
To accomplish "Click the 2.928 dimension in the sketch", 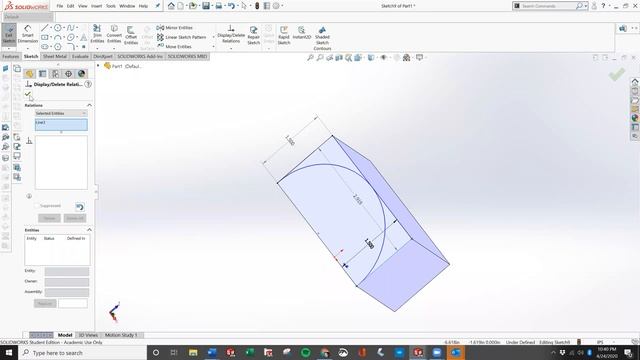I will (357, 200).
